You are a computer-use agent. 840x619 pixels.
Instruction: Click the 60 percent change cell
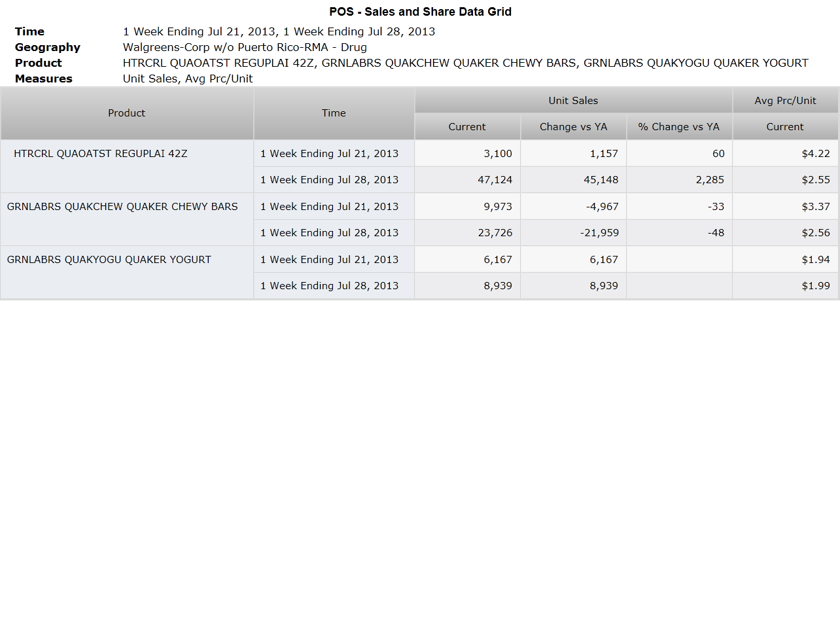pyautogui.click(x=679, y=153)
